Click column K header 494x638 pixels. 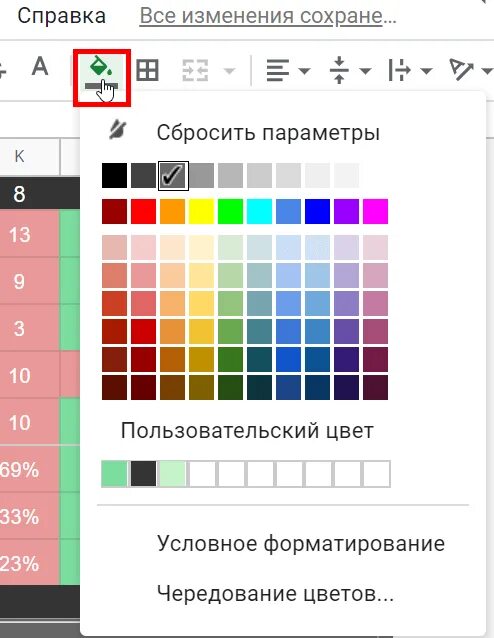point(29,157)
